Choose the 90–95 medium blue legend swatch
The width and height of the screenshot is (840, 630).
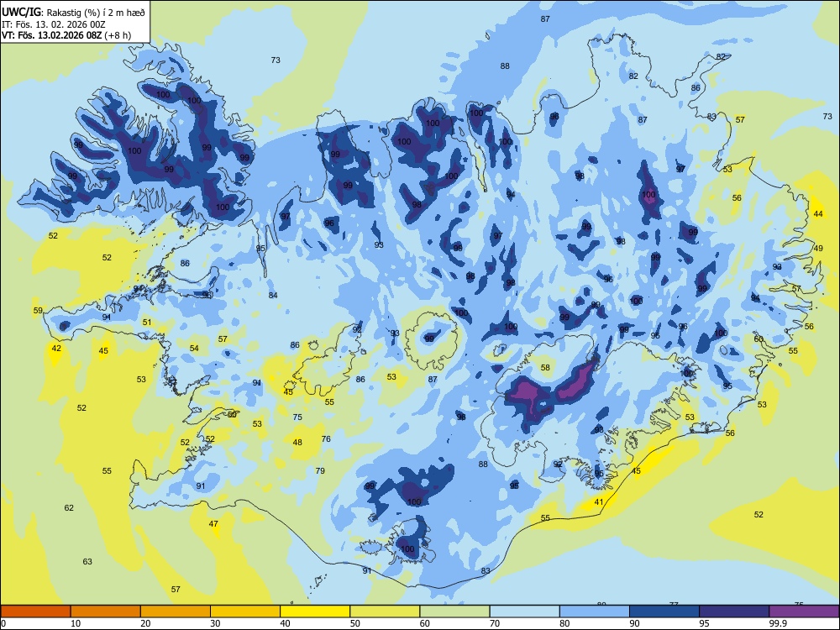coord(664,612)
